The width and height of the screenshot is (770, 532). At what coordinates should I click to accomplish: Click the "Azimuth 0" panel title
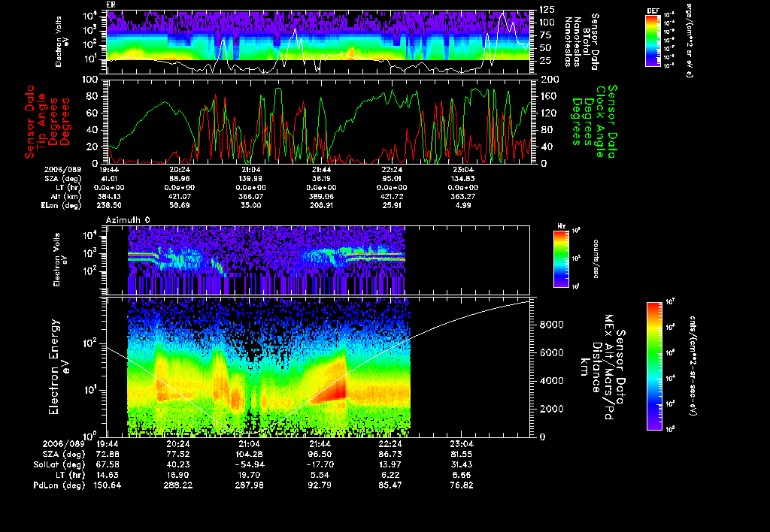point(128,220)
